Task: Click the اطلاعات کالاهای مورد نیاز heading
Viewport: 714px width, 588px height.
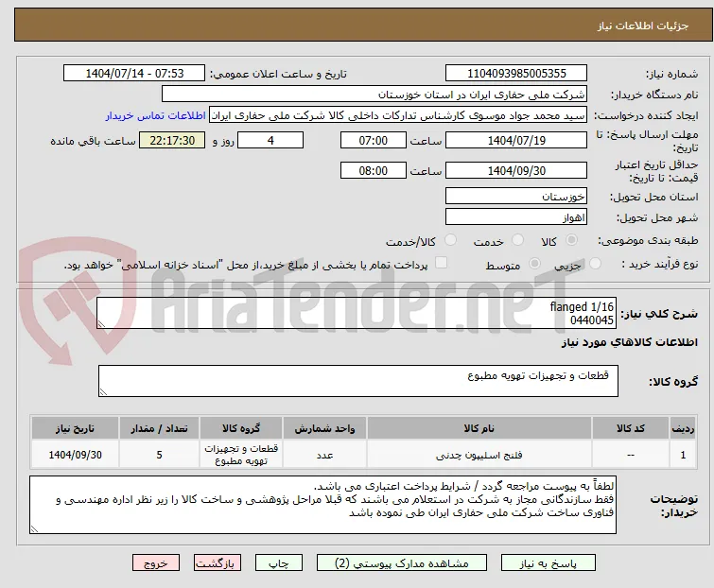Action: tap(629, 342)
